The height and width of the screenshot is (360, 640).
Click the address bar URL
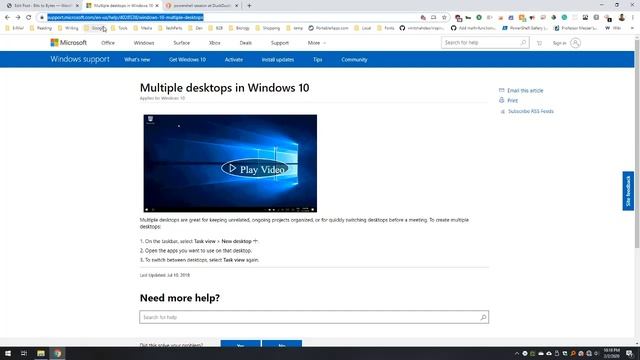(125, 18)
